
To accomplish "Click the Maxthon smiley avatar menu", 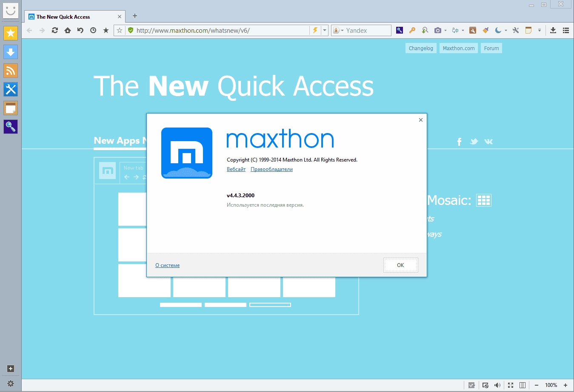I will click(11, 10).
